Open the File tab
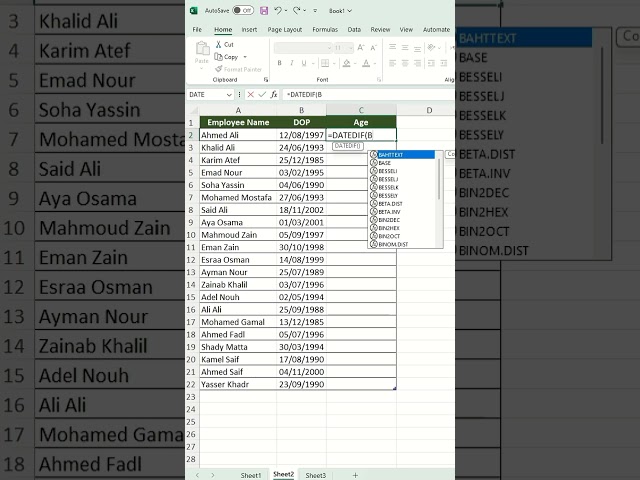640x480 pixels. [x=197, y=29]
